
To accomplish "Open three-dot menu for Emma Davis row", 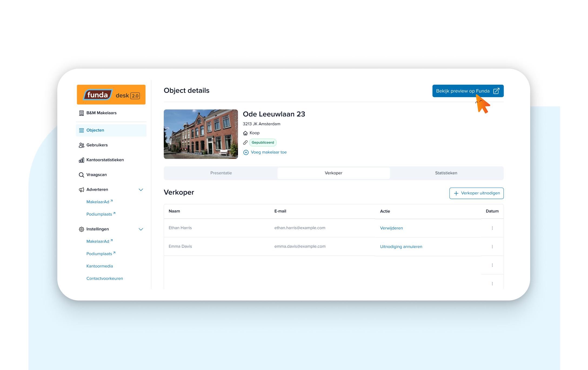I will coord(492,247).
